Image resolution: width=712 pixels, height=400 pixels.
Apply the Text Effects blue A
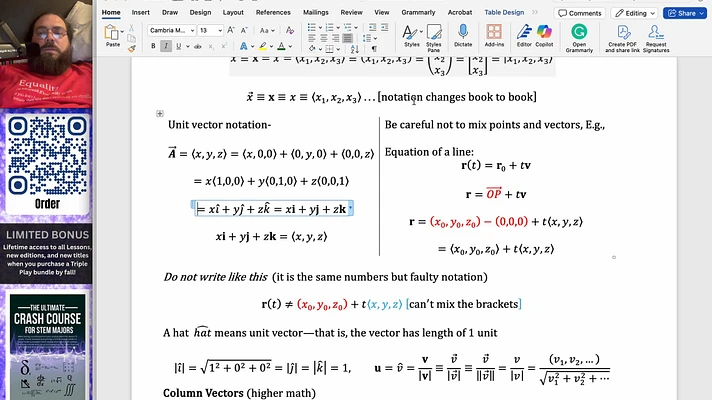pyautogui.click(x=243, y=46)
